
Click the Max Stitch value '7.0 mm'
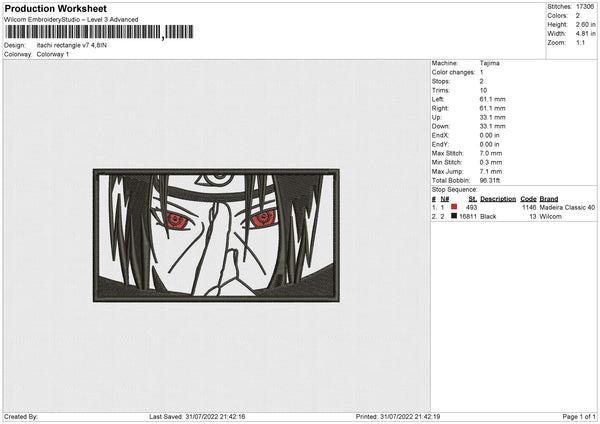[x=491, y=153]
